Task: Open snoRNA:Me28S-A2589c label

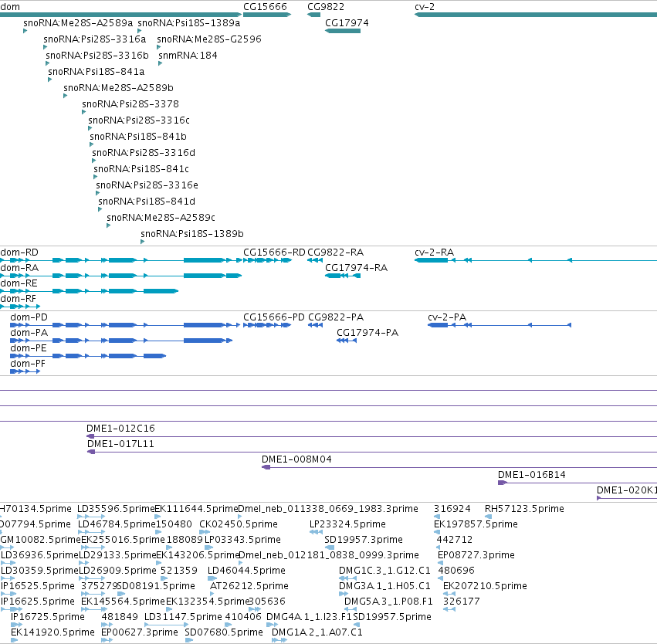Action: 161,218
